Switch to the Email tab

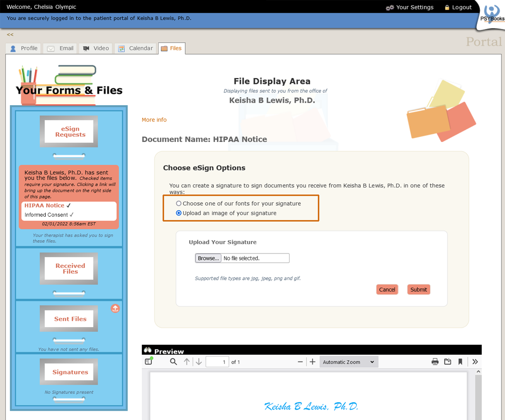coord(60,48)
